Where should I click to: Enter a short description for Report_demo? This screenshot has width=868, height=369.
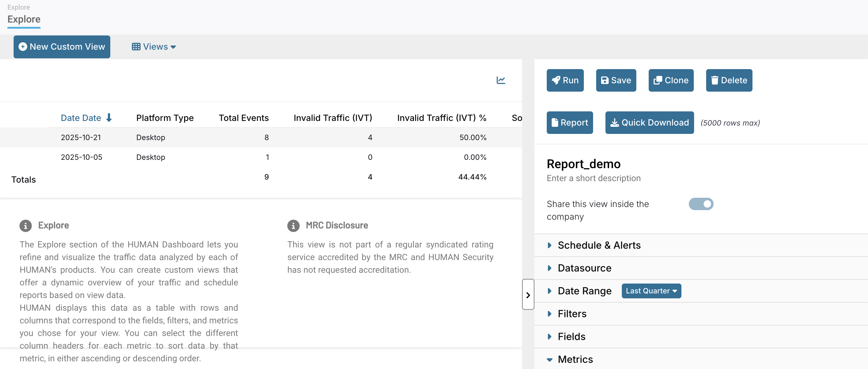[593, 178]
